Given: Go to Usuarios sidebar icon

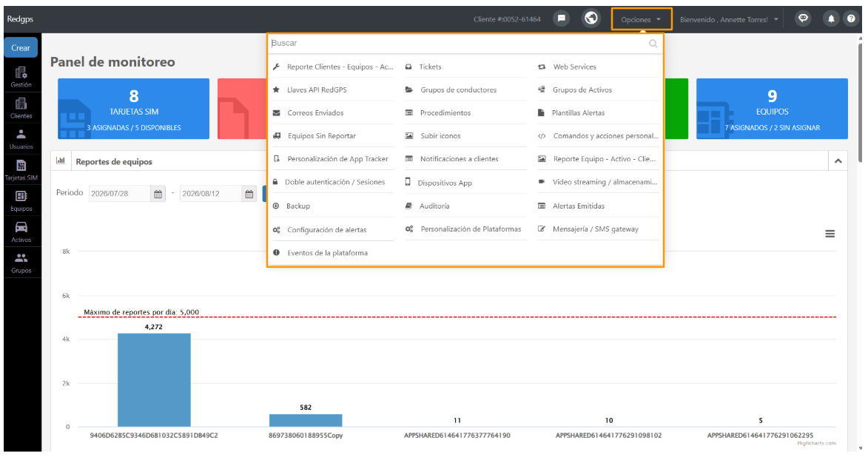Looking at the screenshot, I should (x=21, y=139).
